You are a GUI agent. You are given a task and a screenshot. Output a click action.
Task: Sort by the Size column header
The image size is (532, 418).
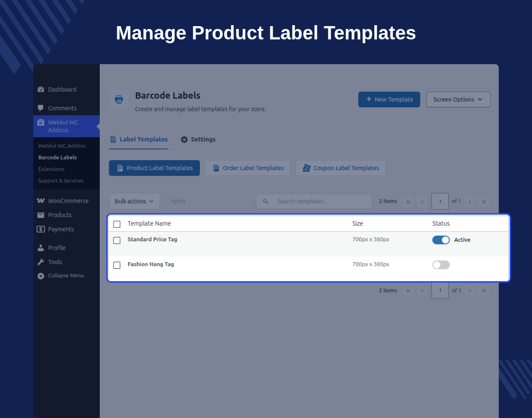coord(358,224)
